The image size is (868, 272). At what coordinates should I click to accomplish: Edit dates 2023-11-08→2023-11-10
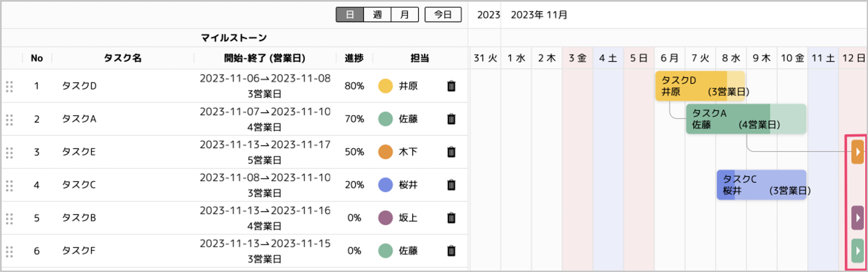265,178
